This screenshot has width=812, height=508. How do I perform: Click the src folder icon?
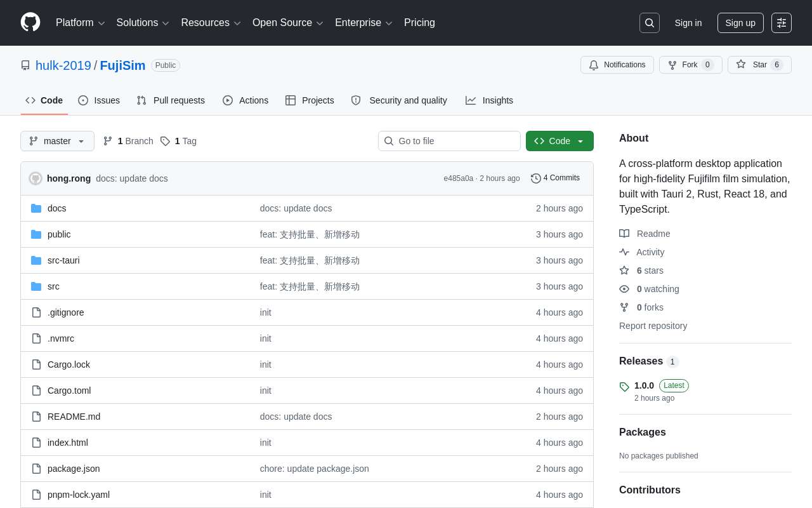tap(36, 286)
